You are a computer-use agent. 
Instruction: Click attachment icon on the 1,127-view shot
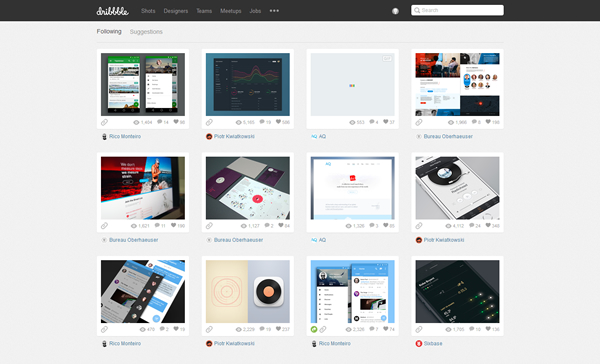click(209, 226)
